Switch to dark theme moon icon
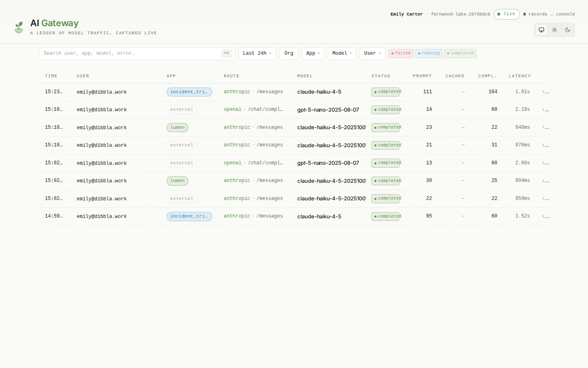 568,30
